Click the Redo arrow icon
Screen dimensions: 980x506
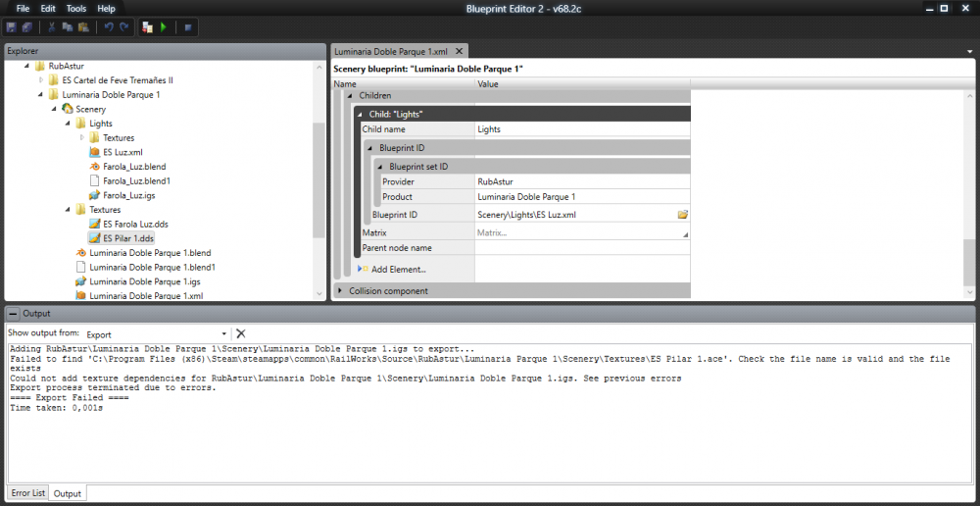124,26
